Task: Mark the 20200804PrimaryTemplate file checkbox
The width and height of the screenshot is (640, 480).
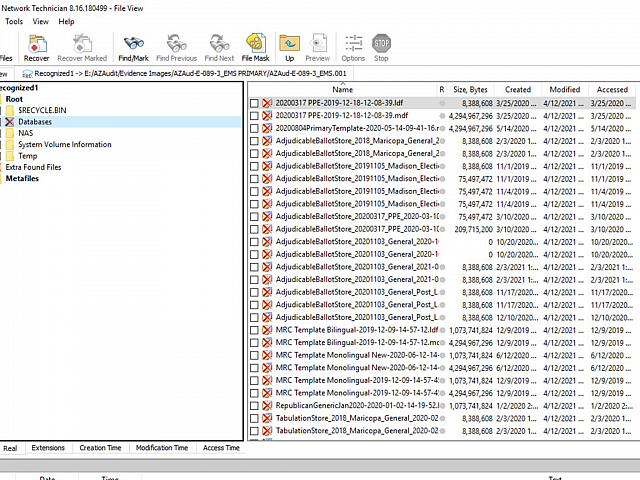Action: point(254,128)
